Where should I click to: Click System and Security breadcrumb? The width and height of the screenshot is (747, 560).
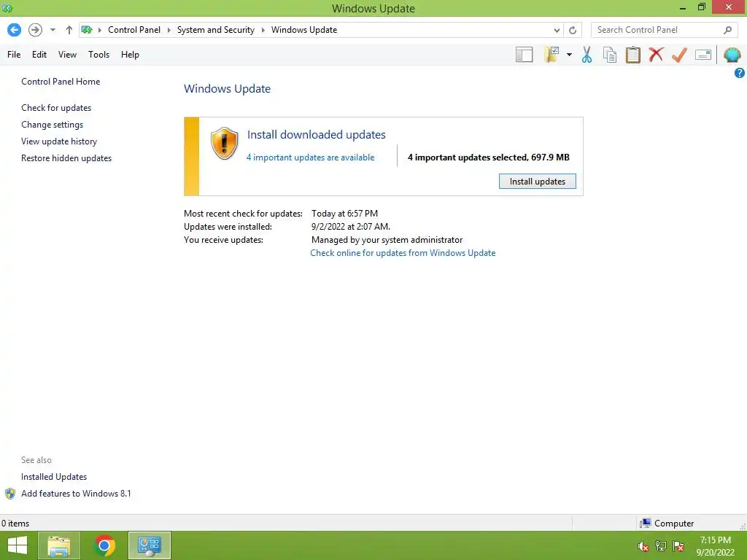coord(216,30)
